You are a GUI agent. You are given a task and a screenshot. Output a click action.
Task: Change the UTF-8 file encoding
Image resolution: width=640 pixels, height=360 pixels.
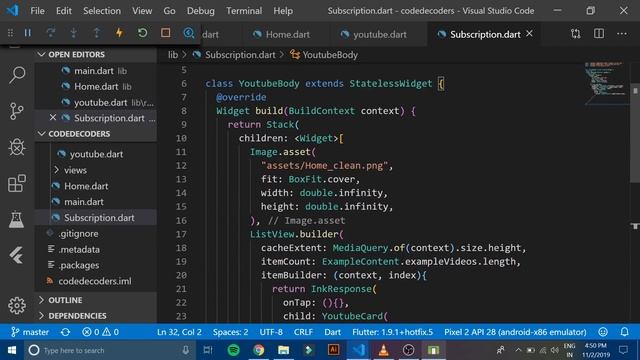pyautogui.click(x=271, y=332)
